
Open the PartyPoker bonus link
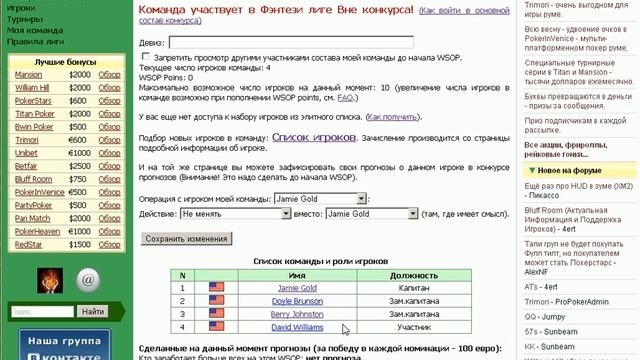tap(33, 205)
